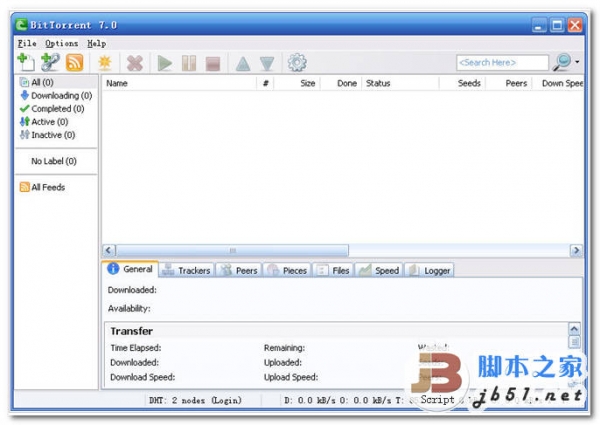600x425 pixels.
Task: Open the Add RSS Feed toolbar icon
Action: point(74,63)
